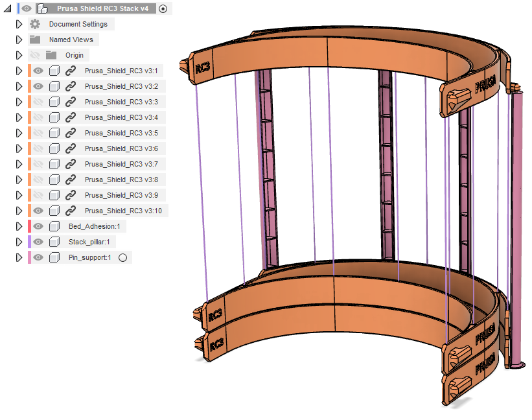Hide Prusa_Shield_RC3 v3:1 with its eye icon
The width and height of the screenshot is (532, 420).
[38, 71]
